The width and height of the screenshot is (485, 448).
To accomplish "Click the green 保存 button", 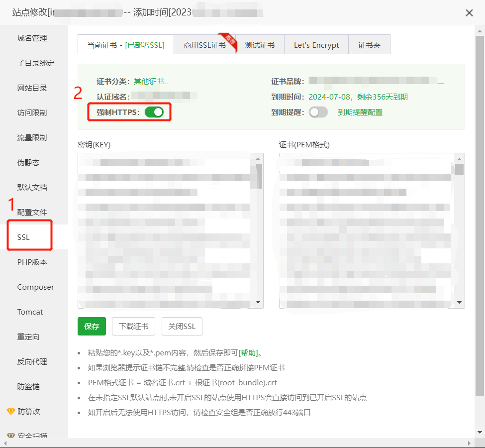I will tap(92, 327).
